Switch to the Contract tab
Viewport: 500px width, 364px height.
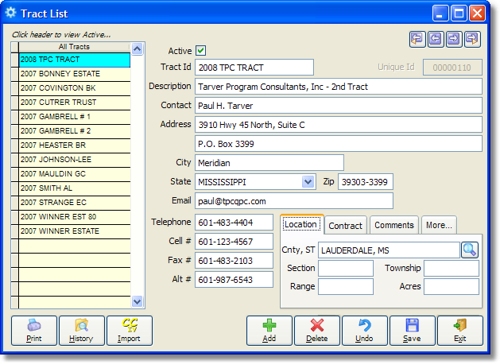345,225
